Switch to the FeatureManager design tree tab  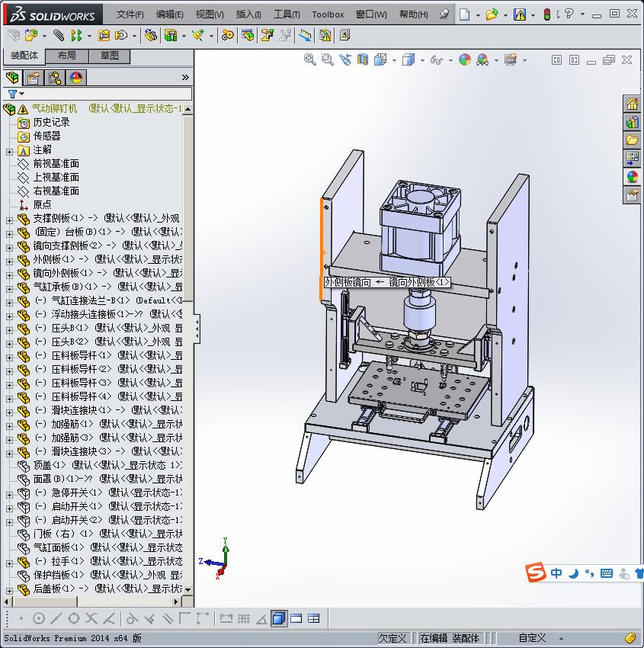click(x=12, y=77)
